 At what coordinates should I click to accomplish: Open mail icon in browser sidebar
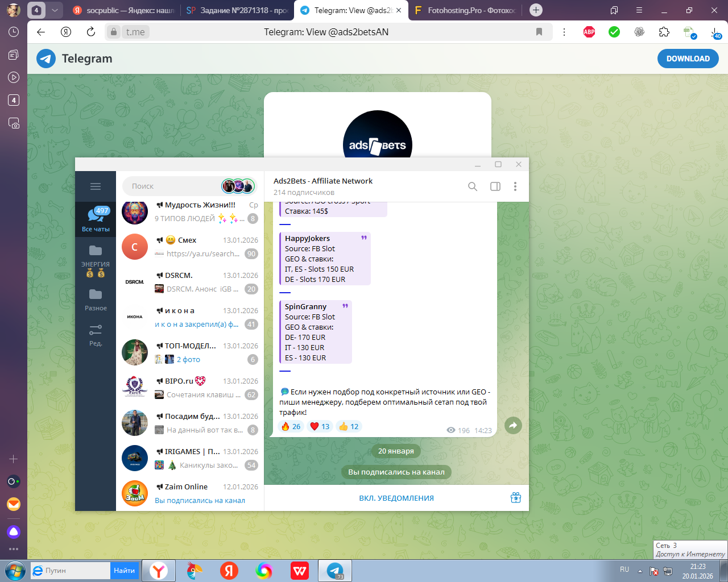pyautogui.click(x=14, y=504)
